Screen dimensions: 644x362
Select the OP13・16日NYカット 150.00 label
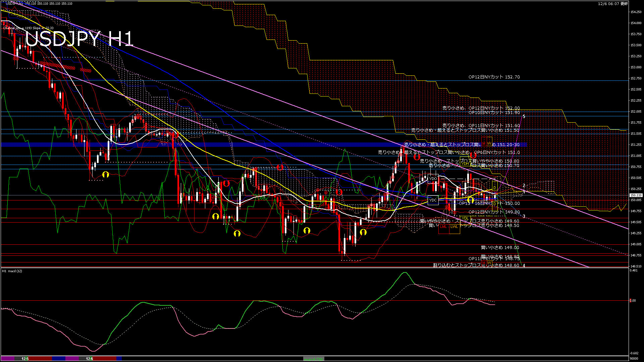pyautogui.click(x=489, y=203)
